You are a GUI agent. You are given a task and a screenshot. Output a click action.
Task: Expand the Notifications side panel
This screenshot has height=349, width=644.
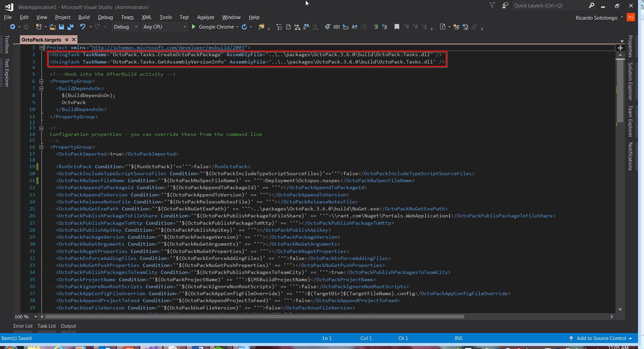630,156
